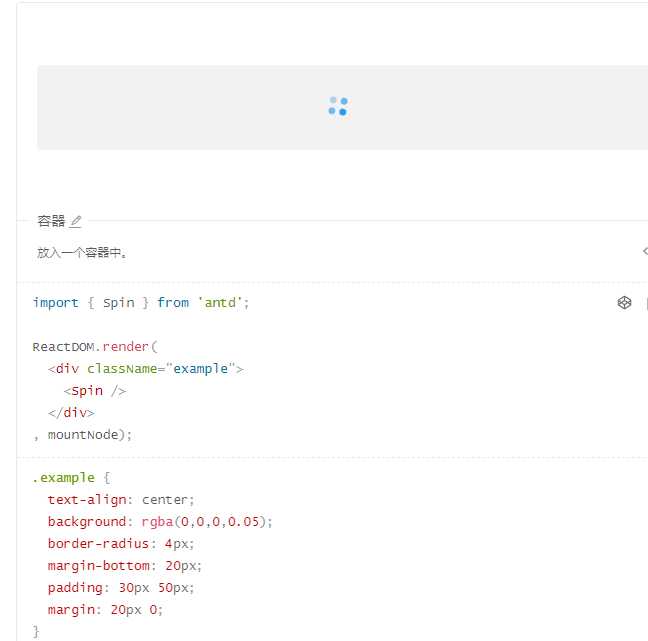648x641 pixels.
Task: Collapse code using the angle-bracket icon
Action: point(644,252)
